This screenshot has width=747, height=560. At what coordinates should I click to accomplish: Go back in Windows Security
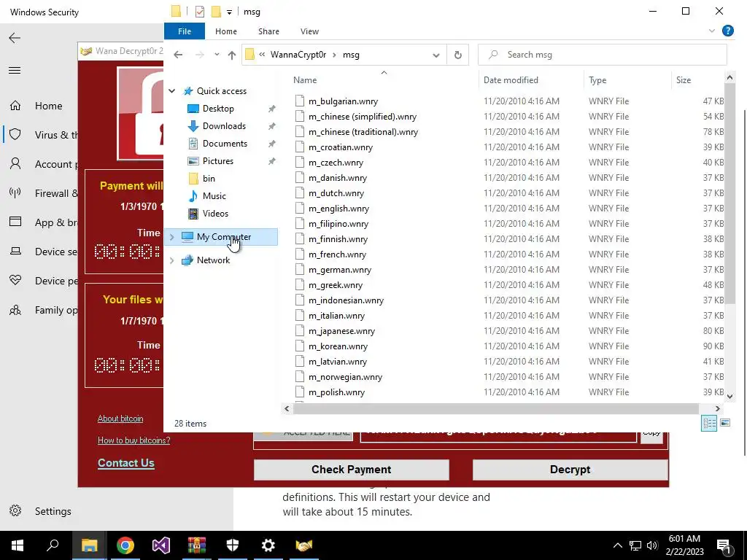15,38
